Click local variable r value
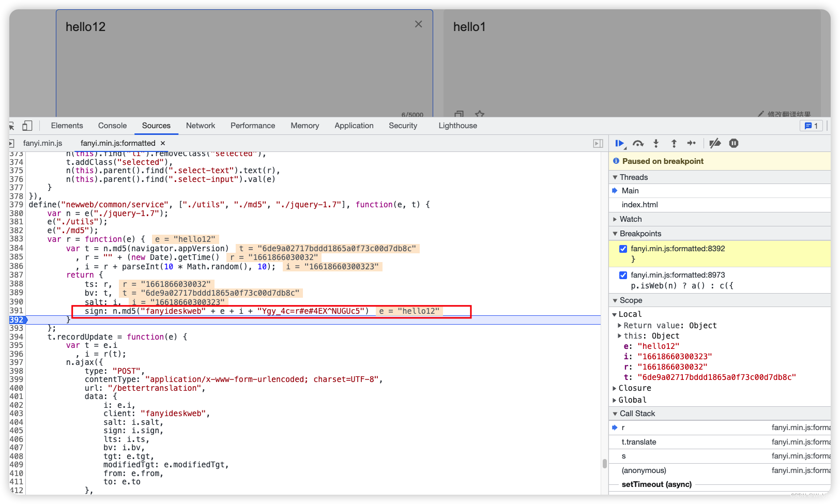The width and height of the screenshot is (840, 504). [673, 367]
